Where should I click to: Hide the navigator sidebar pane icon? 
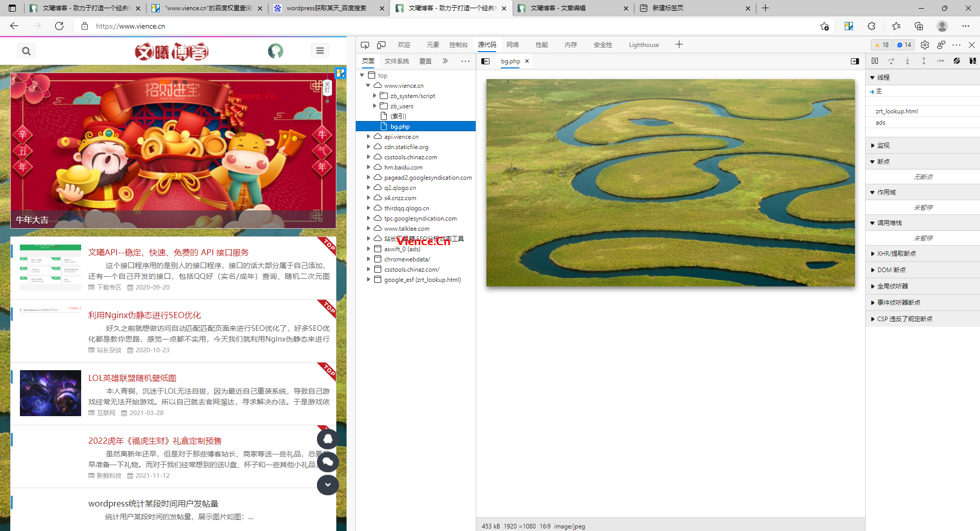(485, 61)
